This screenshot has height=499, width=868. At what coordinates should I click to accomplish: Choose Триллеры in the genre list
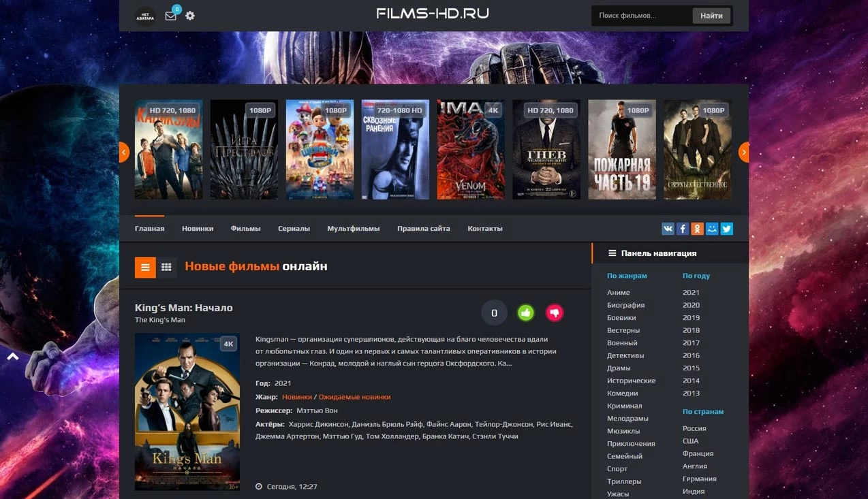(x=624, y=481)
